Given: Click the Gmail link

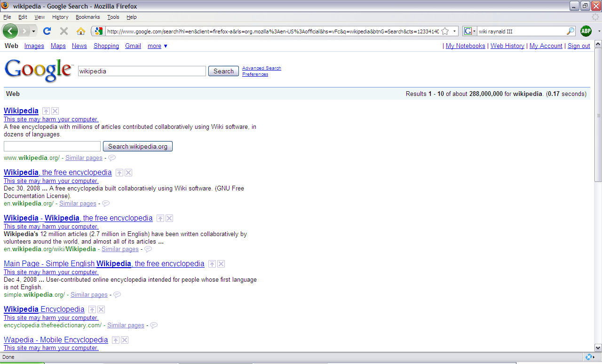Looking at the screenshot, I should click(x=133, y=46).
